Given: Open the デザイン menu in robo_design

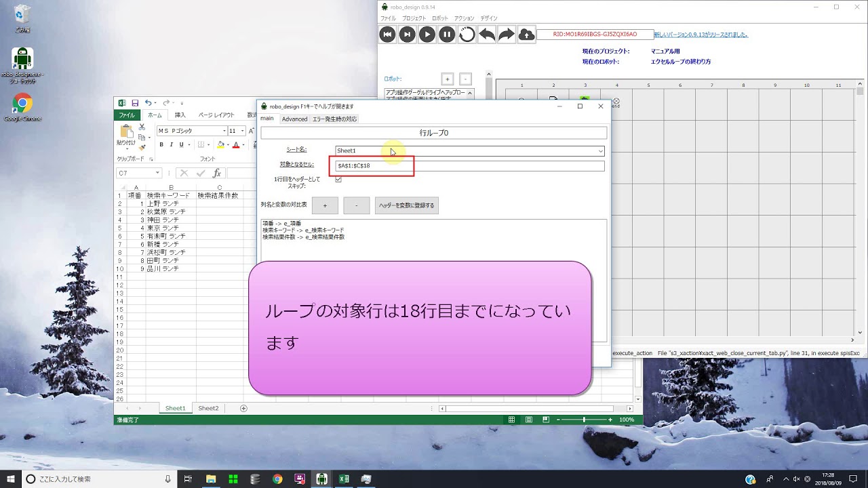Looking at the screenshot, I should [x=489, y=18].
